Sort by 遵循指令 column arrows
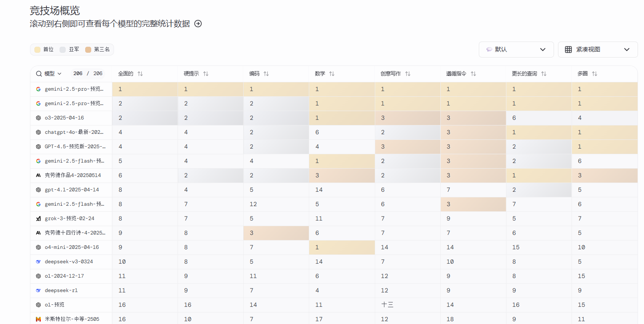The width and height of the screenshot is (644, 324). 473,74
